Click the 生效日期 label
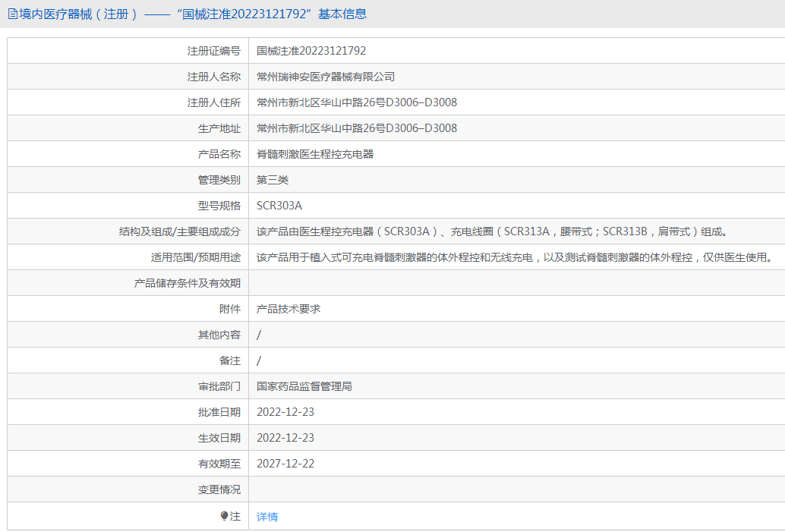 pos(219,438)
